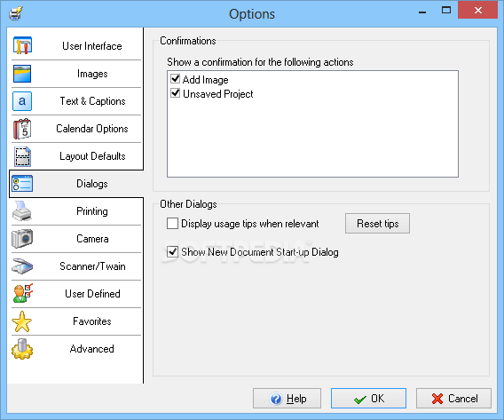Uncheck the Add Image confirmation
Screen dimensions: 504x420
[x=175, y=79]
